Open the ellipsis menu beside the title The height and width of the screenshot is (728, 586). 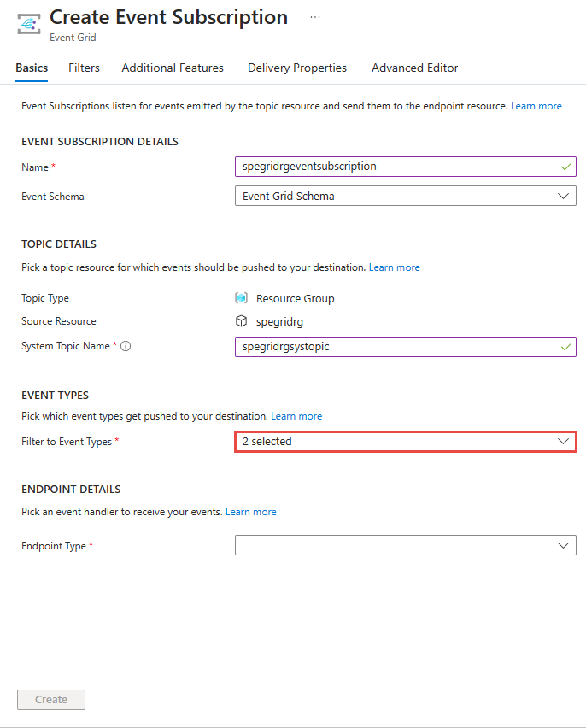click(x=314, y=16)
